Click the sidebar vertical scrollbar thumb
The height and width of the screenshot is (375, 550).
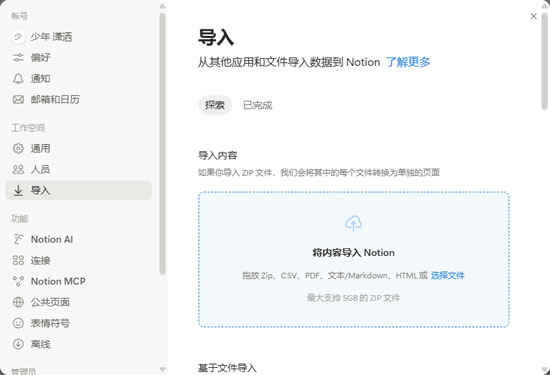(162, 143)
